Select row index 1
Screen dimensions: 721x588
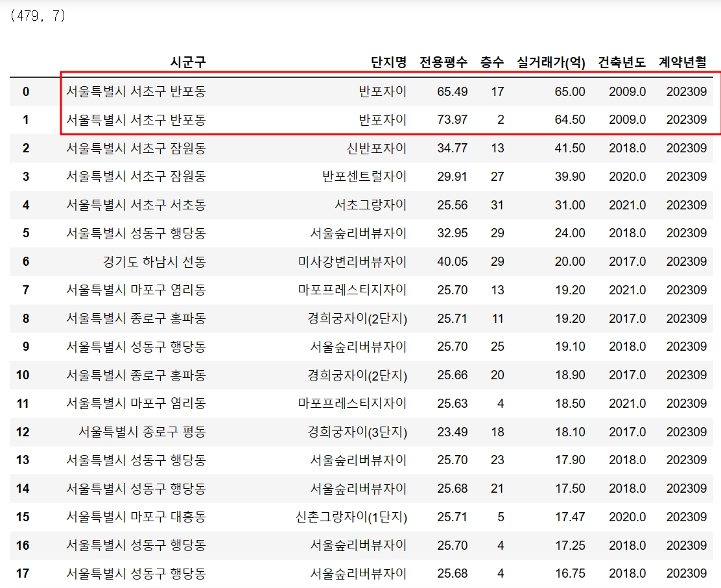point(26,120)
